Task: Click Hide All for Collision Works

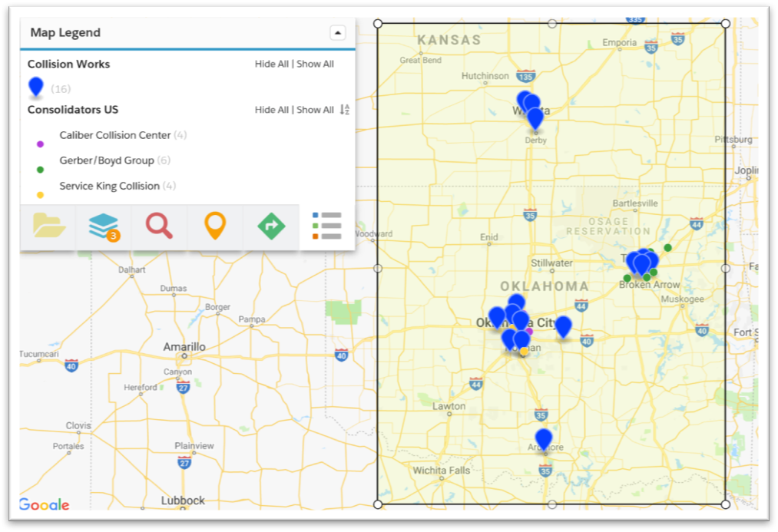Action: 271,64
